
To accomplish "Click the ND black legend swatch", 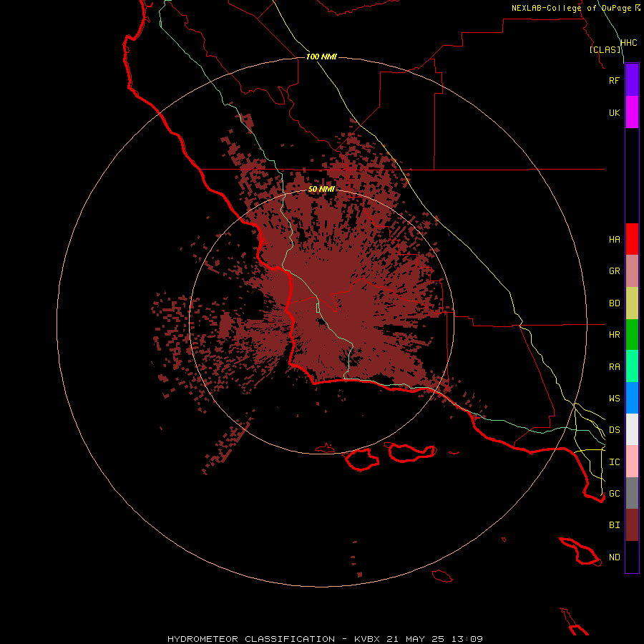I will (632, 557).
